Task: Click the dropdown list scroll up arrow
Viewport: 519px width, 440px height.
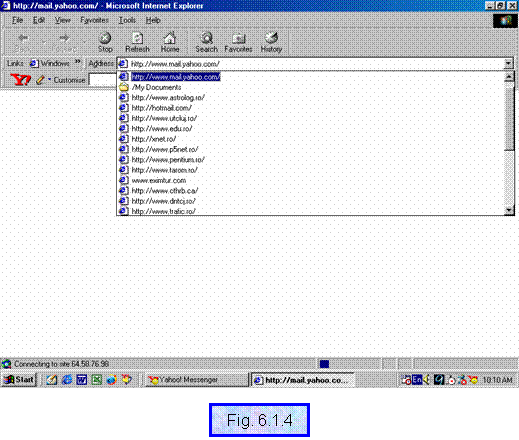Action: (509, 77)
